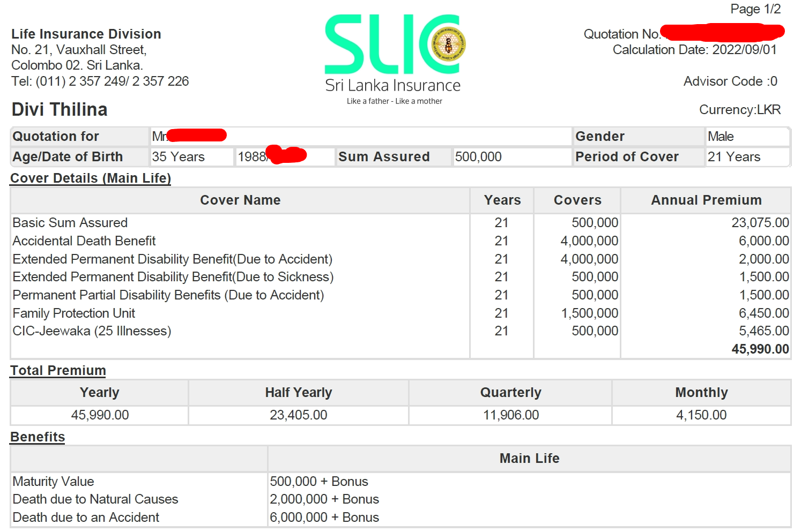Click the 'Currency:LKR' label

740,110
